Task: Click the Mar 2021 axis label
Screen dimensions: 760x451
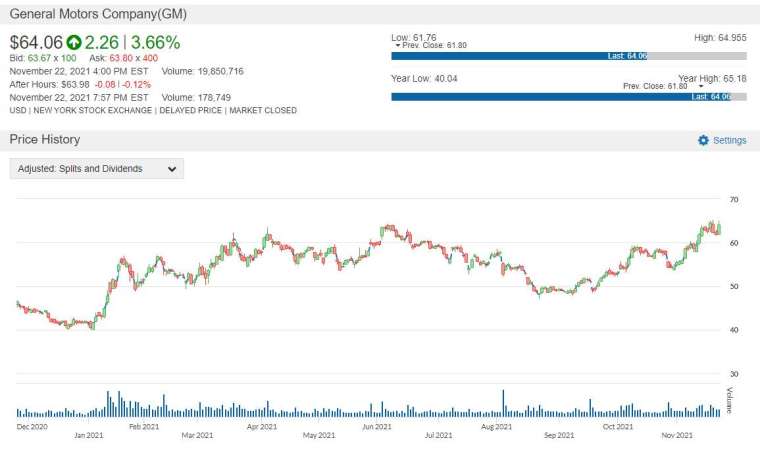Action: pyautogui.click(x=197, y=435)
